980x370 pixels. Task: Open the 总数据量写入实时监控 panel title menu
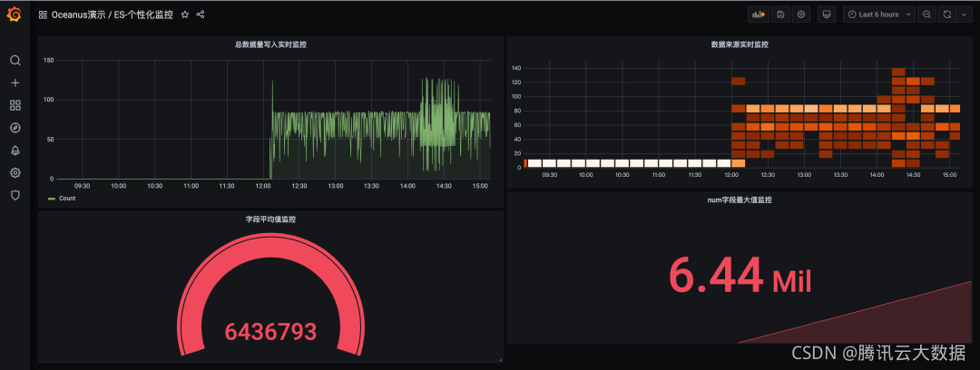click(x=270, y=44)
